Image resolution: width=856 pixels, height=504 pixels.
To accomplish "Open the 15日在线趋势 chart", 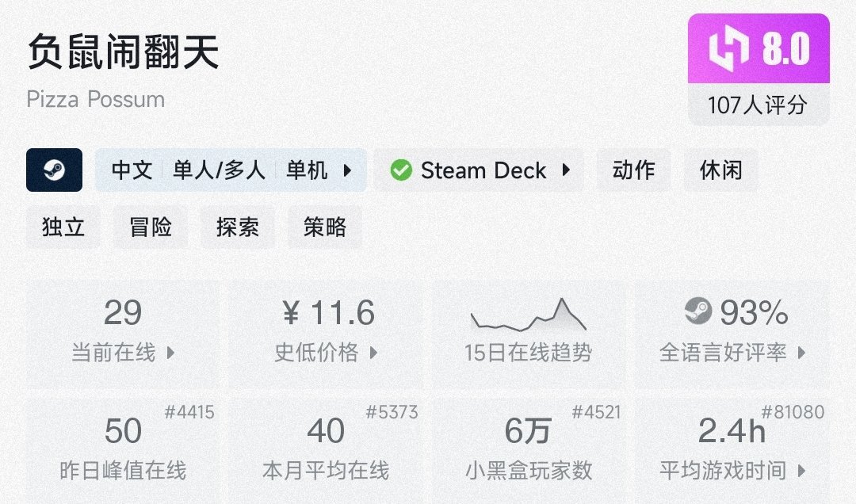I will pyautogui.click(x=528, y=333).
